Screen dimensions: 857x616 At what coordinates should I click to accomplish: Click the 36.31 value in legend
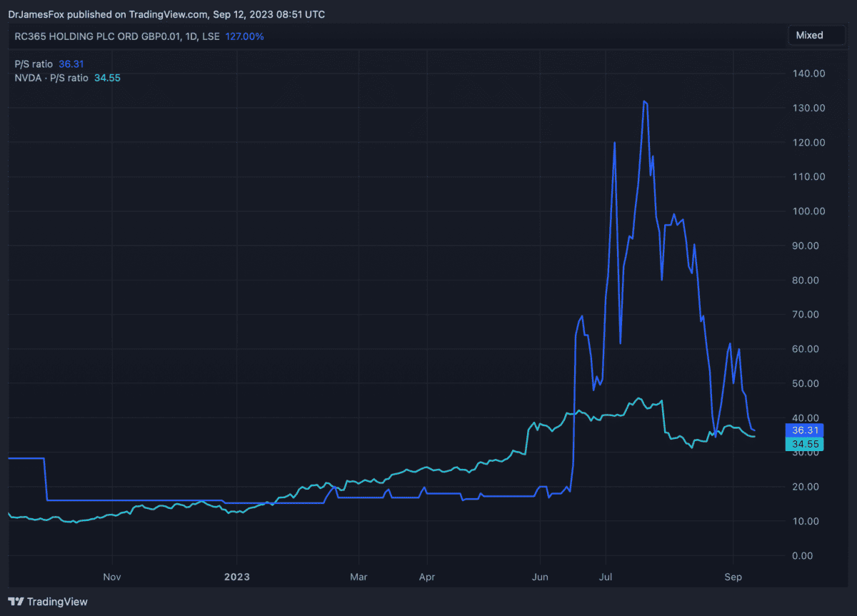[71, 64]
